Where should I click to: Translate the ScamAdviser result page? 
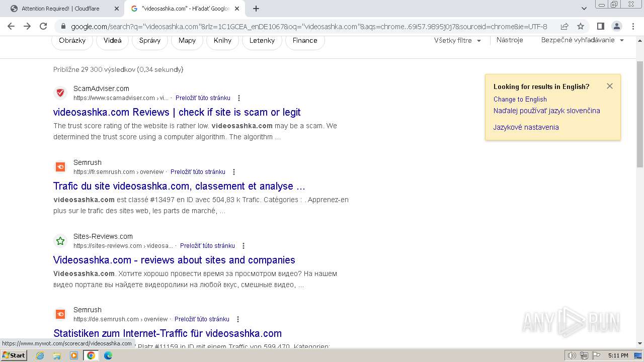click(x=203, y=98)
